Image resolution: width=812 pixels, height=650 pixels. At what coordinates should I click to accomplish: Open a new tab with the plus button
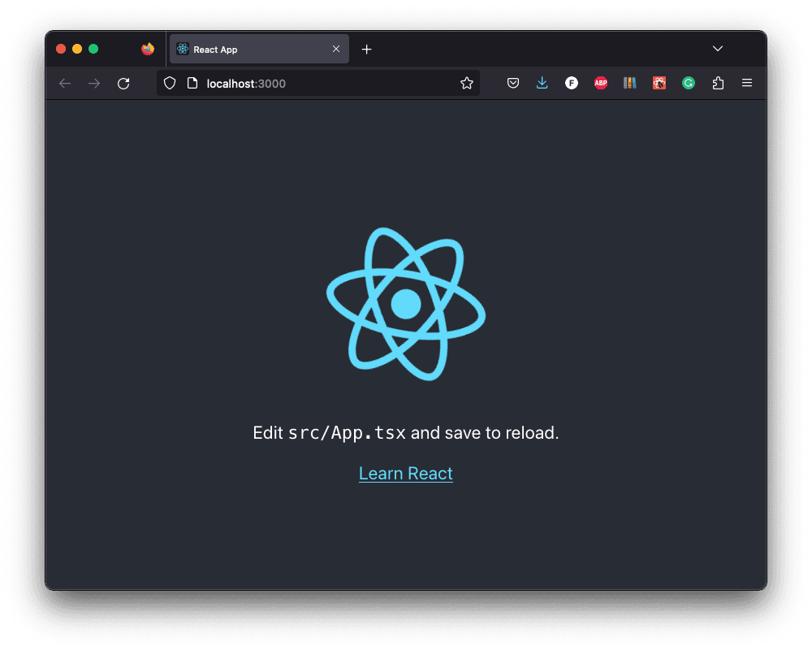(x=367, y=50)
